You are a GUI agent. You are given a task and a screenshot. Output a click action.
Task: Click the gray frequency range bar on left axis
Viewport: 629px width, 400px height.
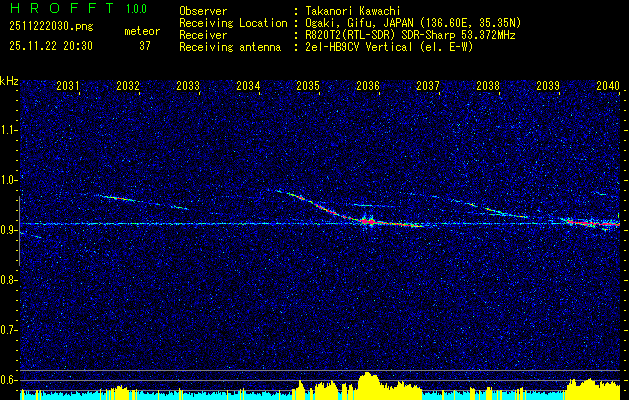19,231
